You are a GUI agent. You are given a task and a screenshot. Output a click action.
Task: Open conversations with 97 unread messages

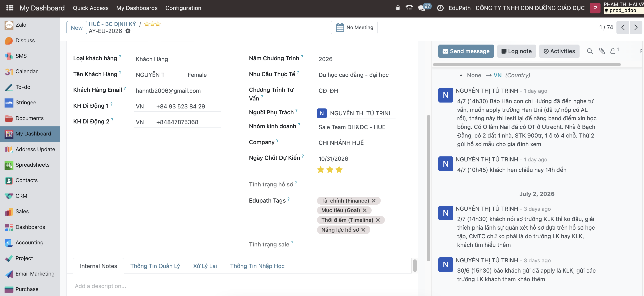point(424,8)
